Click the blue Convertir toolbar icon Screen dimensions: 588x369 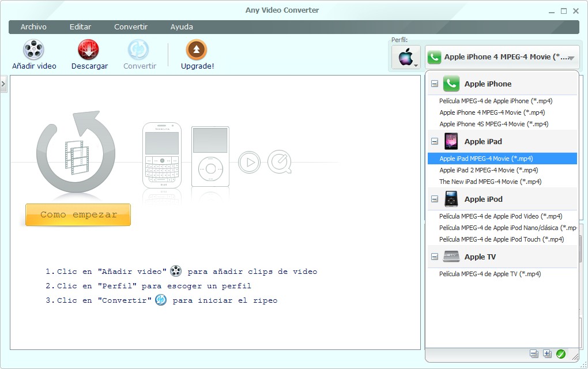pyautogui.click(x=138, y=50)
